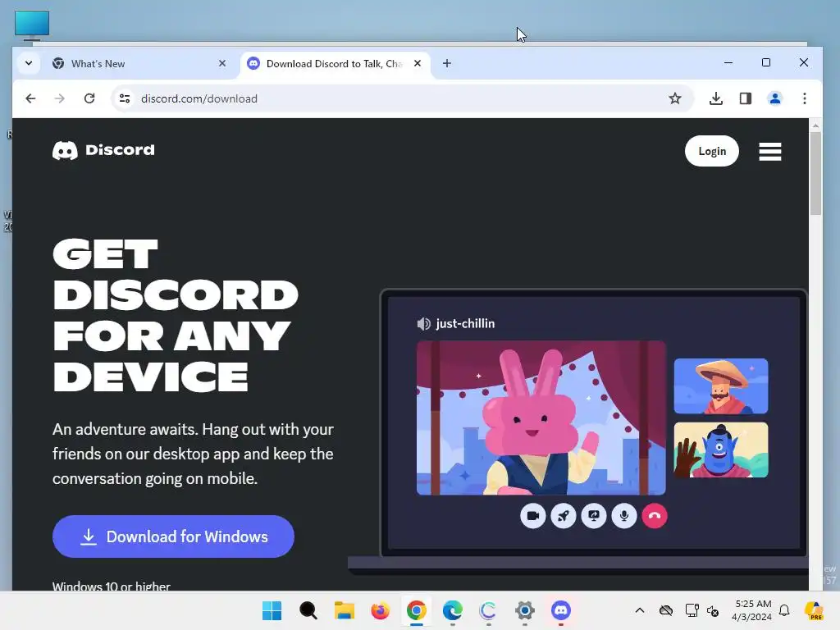This screenshot has height=630, width=840.
Task: Click the Login button
Action: pyautogui.click(x=712, y=151)
